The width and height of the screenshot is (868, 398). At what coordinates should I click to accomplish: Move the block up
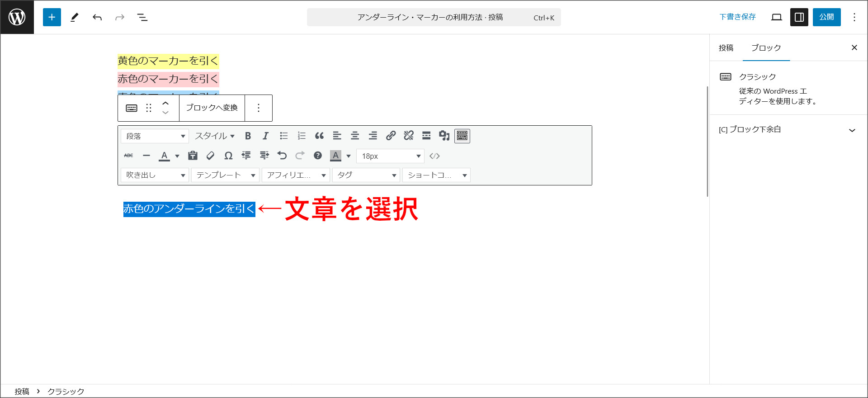tap(165, 103)
